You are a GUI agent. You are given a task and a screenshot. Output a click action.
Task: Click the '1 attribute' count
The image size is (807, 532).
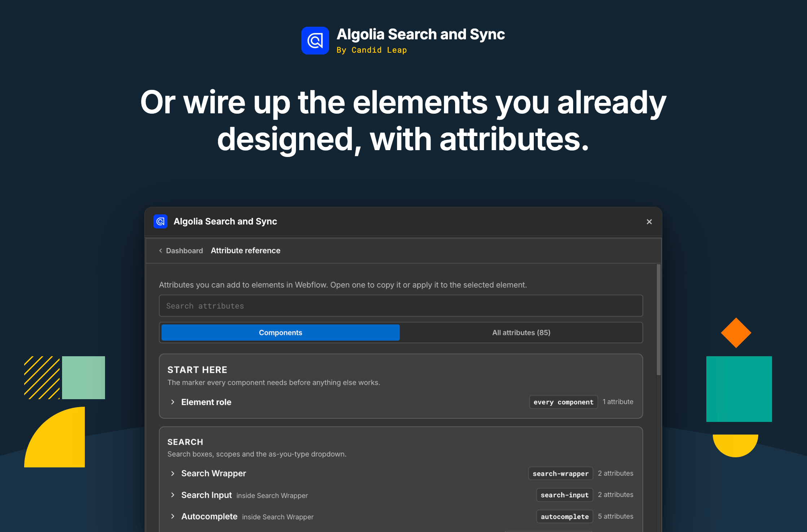click(618, 401)
